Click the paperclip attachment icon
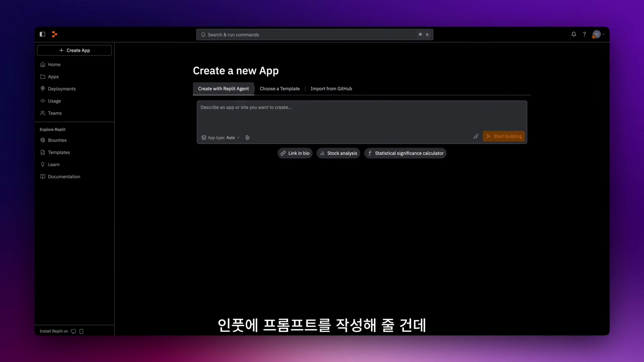Viewport: 644px width, 362px height. click(x=247, y=138)
